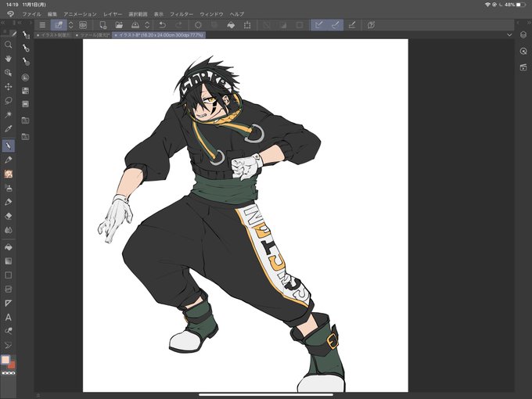
Task: Open the 編集 menu
Action: pos(52,14)
